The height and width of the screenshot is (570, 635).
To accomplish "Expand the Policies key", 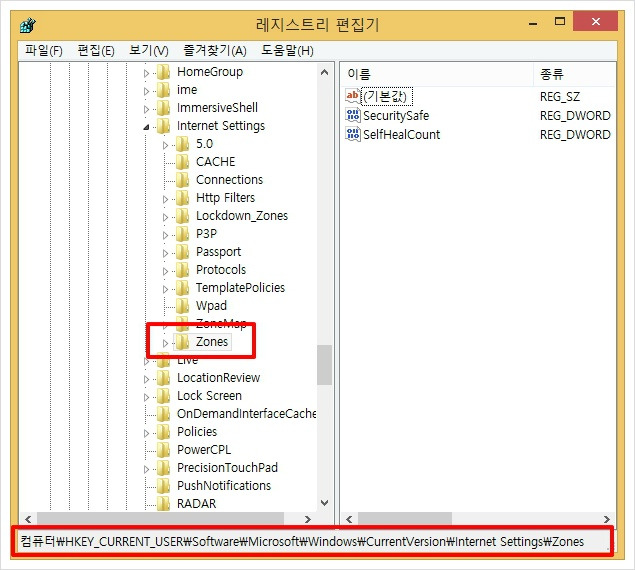I will point(146,433).
